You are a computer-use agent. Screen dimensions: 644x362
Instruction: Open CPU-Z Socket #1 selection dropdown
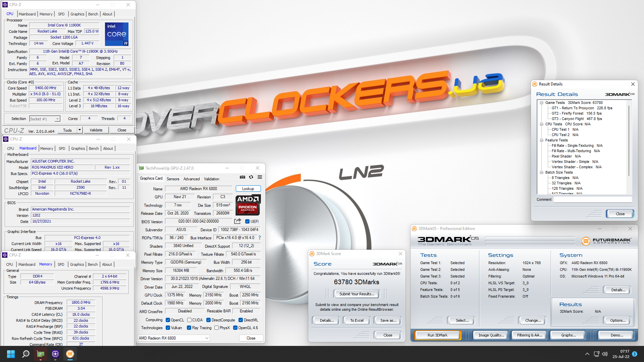click(x=45, y=119)
